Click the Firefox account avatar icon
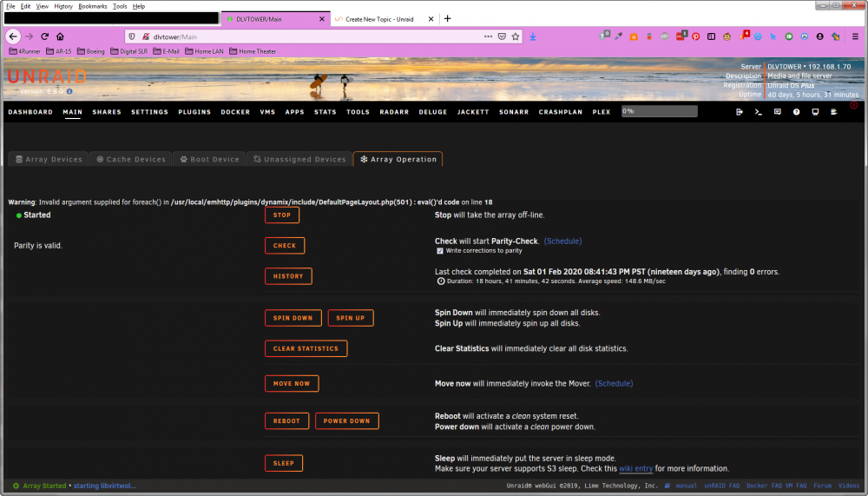Viewport: 868px width, 496px height. click(820, 36)
